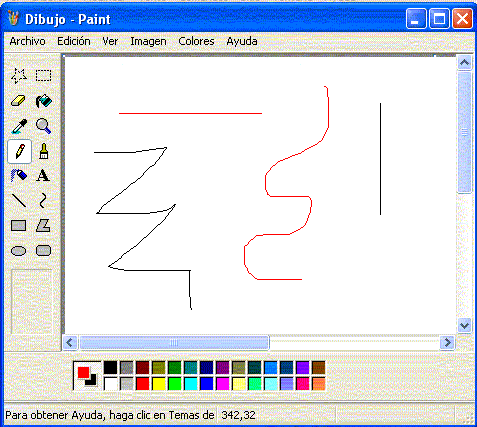Open the Ver menu
Screen dimensions: 477x427
click(110, 41)
